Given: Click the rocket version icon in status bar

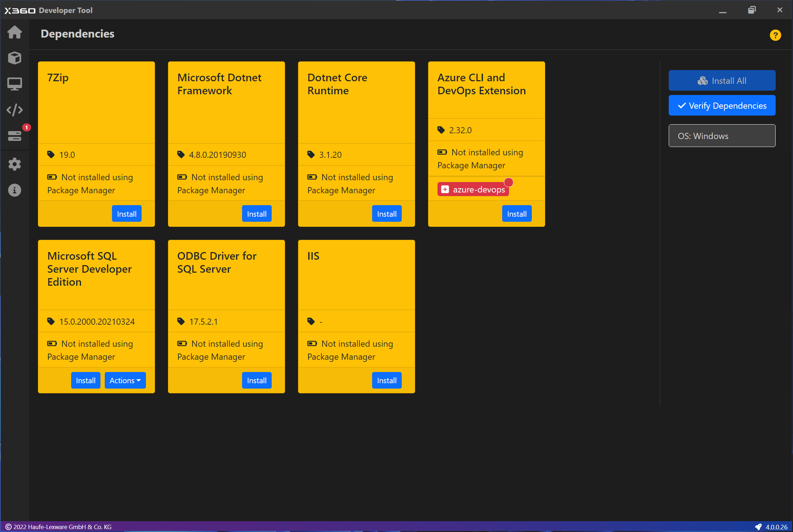Looking at the screenshot, I should tap(758, 527).
